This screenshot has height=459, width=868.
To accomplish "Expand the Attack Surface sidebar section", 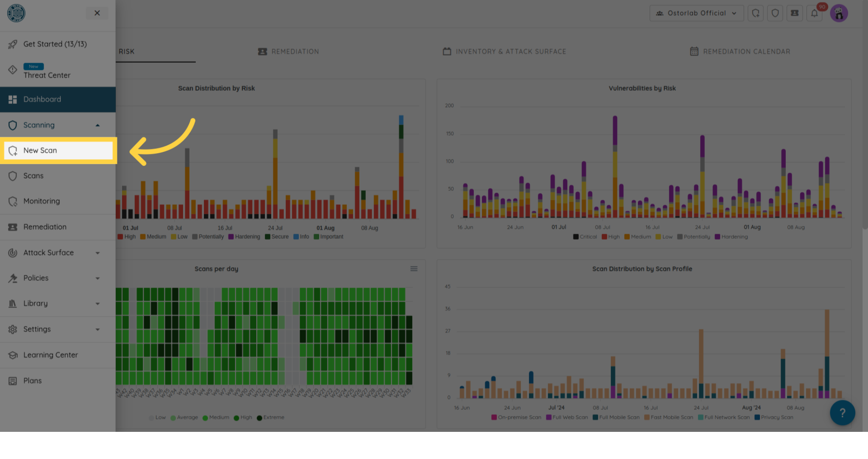I will [48, 252].
